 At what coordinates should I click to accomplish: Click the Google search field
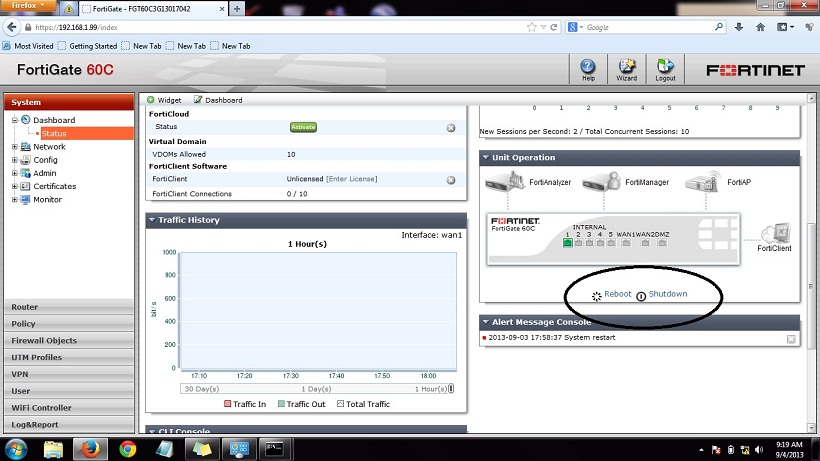tap(648, 27)
